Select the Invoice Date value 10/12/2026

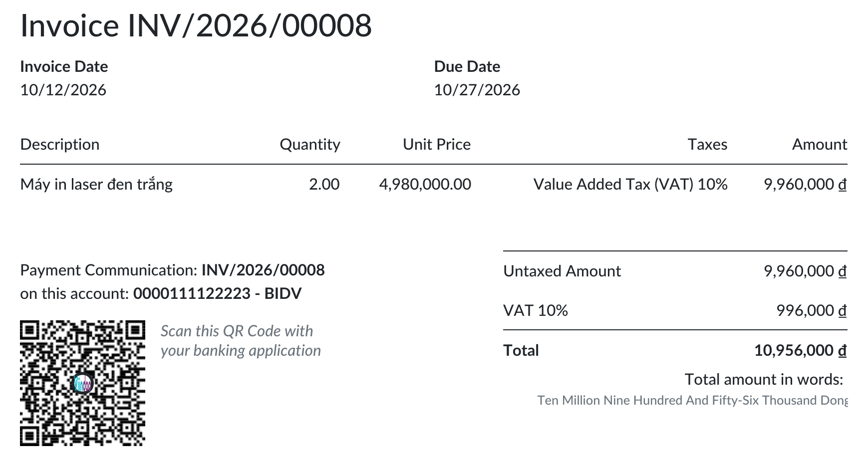tap(63, 90)
